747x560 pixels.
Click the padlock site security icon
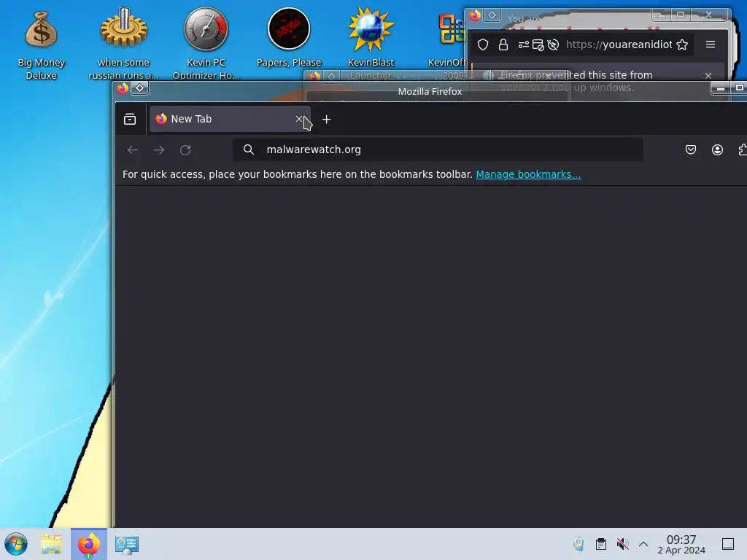pyautogui.click(x=503, y=44)
